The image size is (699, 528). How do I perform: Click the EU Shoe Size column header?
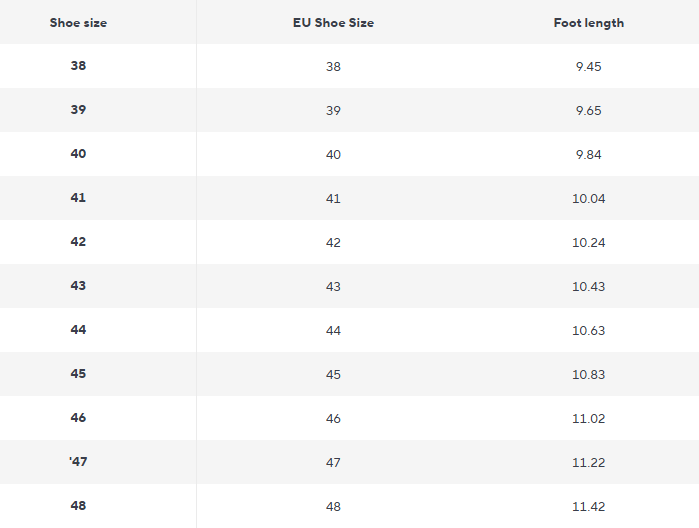coord(333,22)
